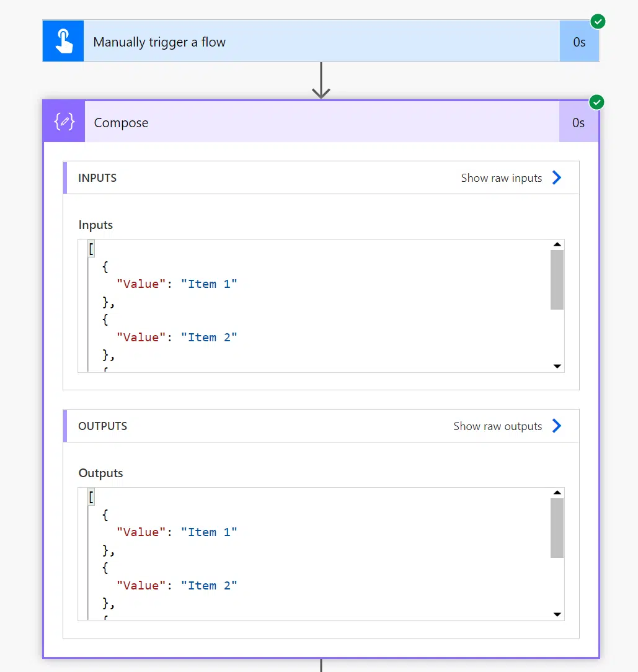Click the Outputs scrollbar up arrow
Screen dimensions: 638x672
point(557,493)
